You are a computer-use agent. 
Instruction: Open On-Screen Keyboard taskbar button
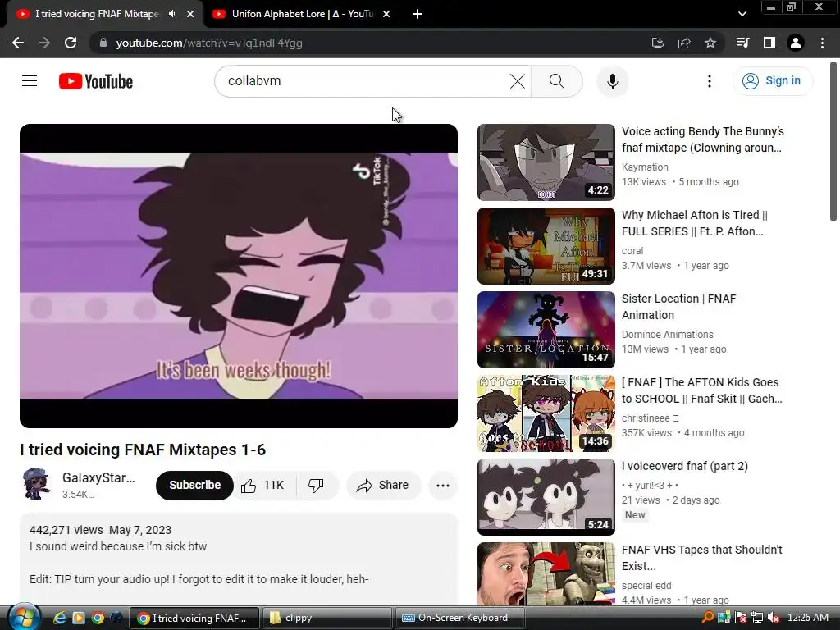coord(459,619)
